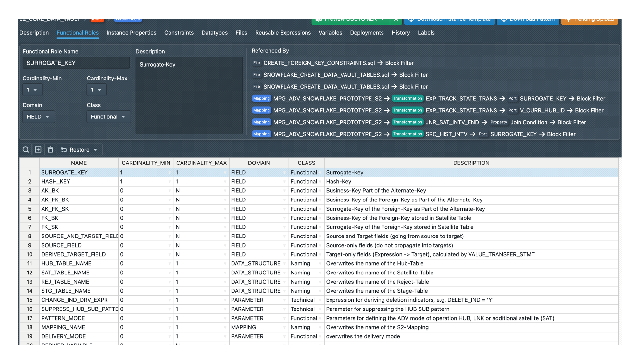Click the File badge for CREATE_FOREIGN_KEY_CONSTRAINTS.sql
Viewport: 639px width, 364px height.
(x=257, y=63)
